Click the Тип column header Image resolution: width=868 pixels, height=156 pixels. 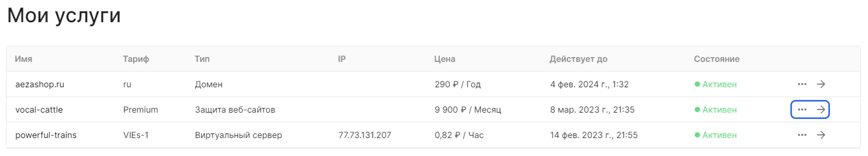[202, 59]
